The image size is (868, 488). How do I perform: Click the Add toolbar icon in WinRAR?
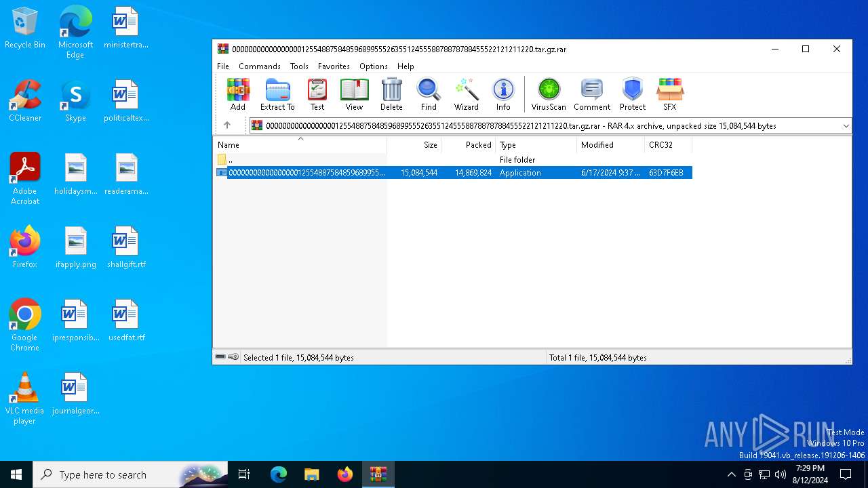click(x=238, y=94)
